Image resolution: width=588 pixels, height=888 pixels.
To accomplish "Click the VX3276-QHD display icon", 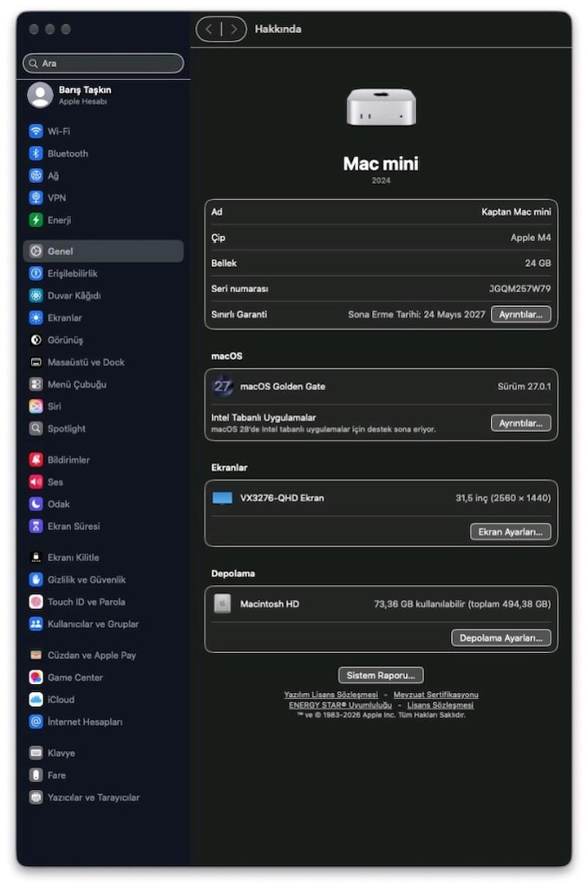I will pos(222,499).
